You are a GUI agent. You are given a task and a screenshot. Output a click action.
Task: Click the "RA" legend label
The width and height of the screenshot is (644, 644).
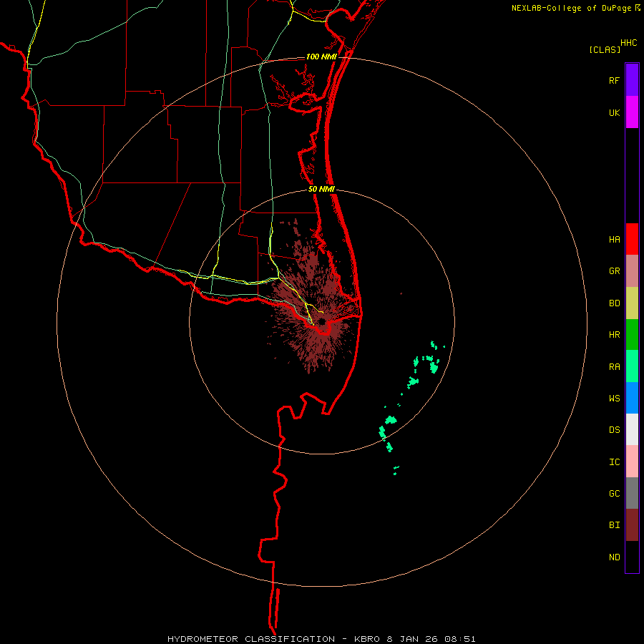tap(614, 367)
